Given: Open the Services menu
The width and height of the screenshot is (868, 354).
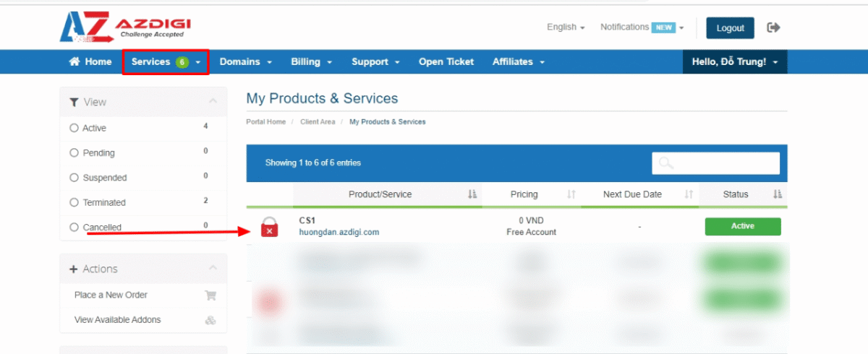Looking at the screenshot, I should [166, 62].
